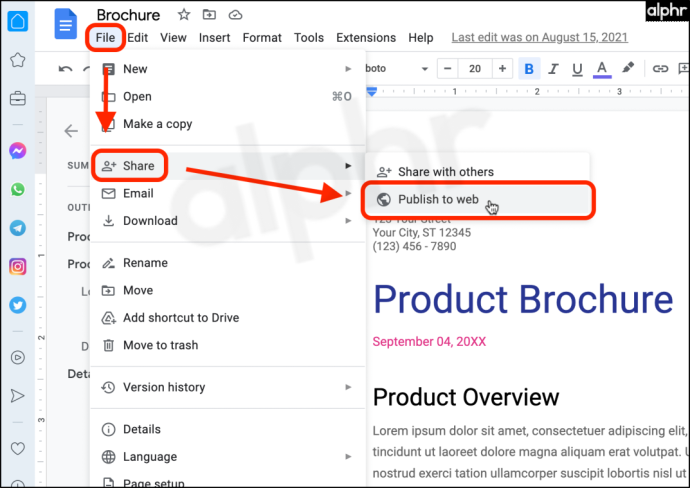Increase font size with plus button

[x=502, y=69]
